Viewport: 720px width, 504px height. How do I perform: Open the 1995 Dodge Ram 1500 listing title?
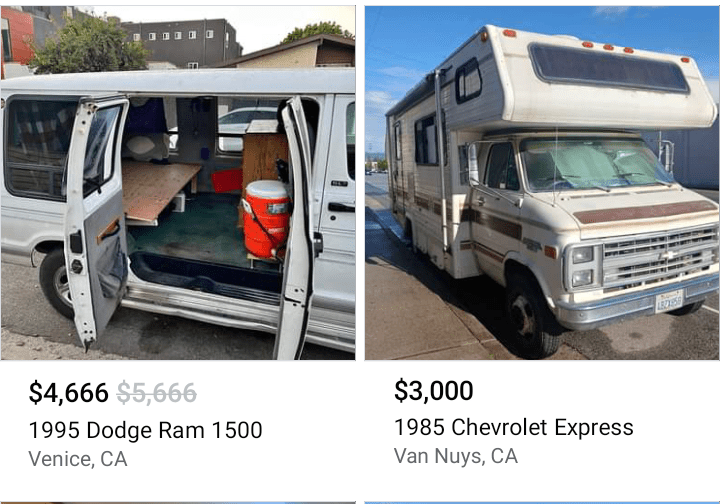(x=146, y=431)
